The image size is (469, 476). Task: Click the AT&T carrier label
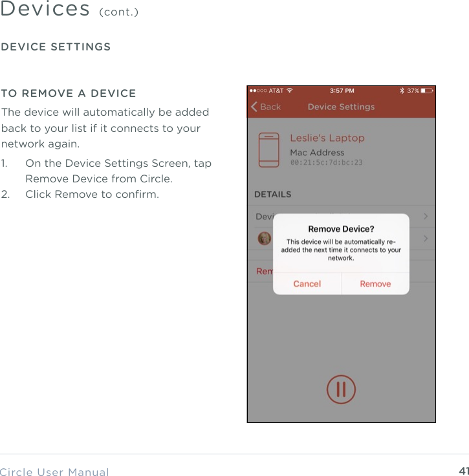click(276, 91)
